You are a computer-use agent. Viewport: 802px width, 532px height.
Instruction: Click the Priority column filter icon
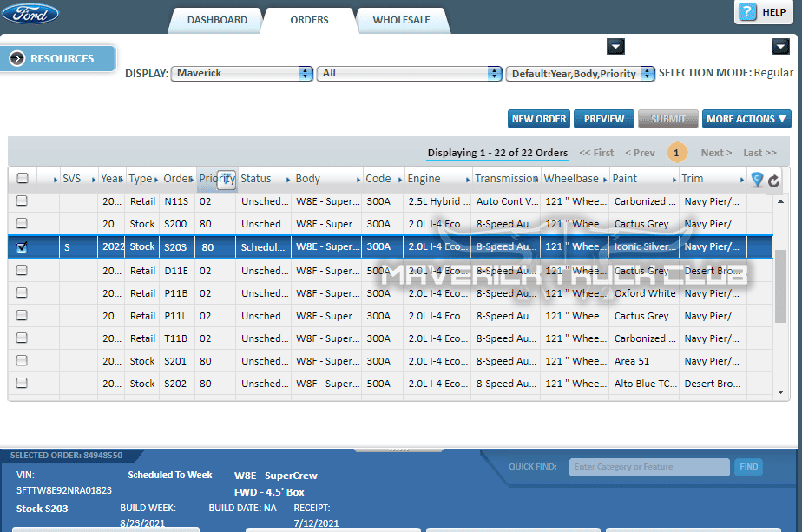(x=227, y=180)
